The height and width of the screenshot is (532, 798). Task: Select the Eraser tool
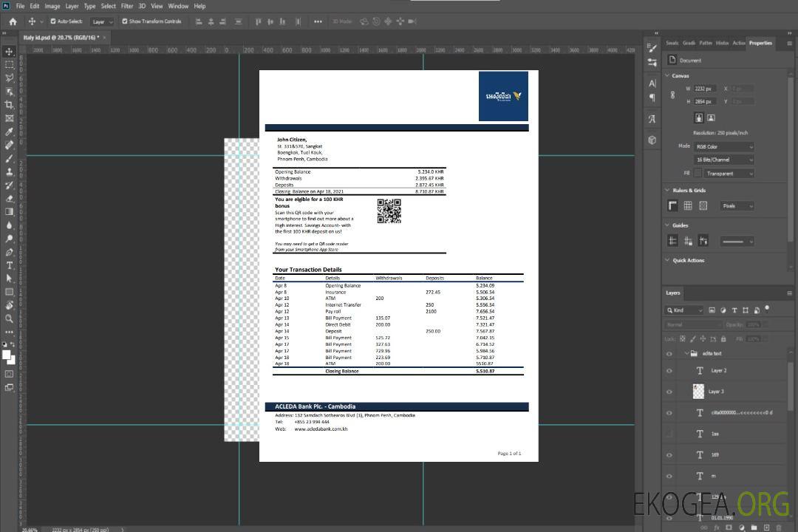[x=9, y=199]
